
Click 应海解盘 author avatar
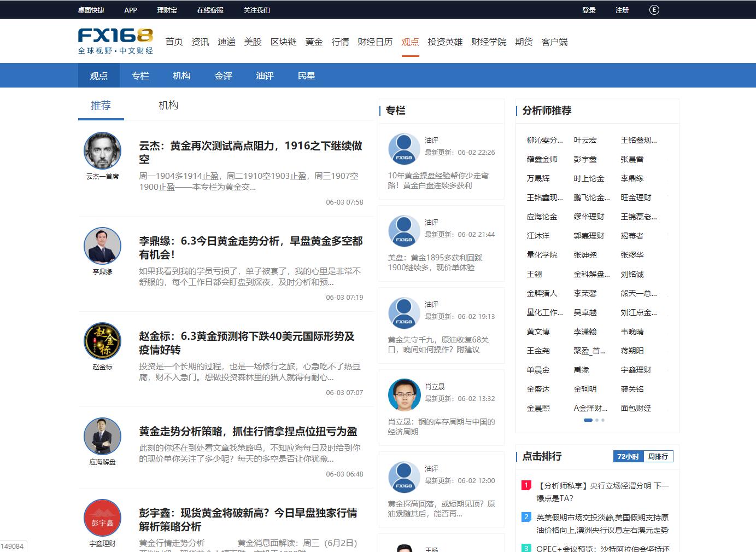[x=102, y=436]
